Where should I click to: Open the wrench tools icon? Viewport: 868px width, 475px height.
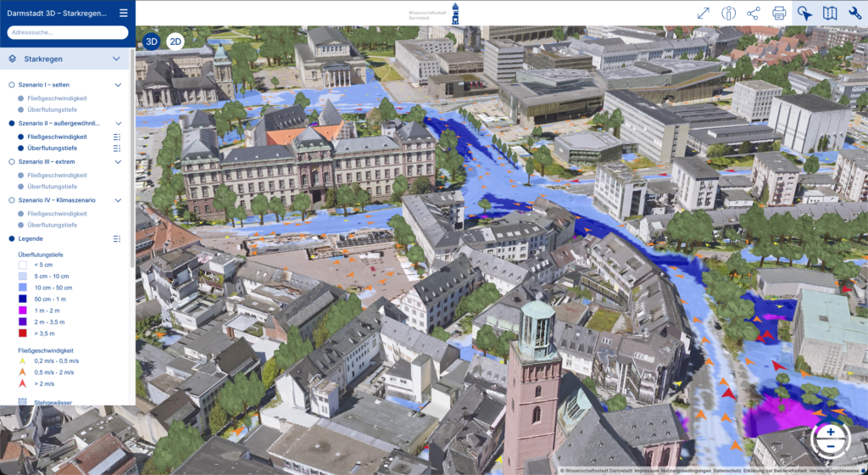[854, 13]
